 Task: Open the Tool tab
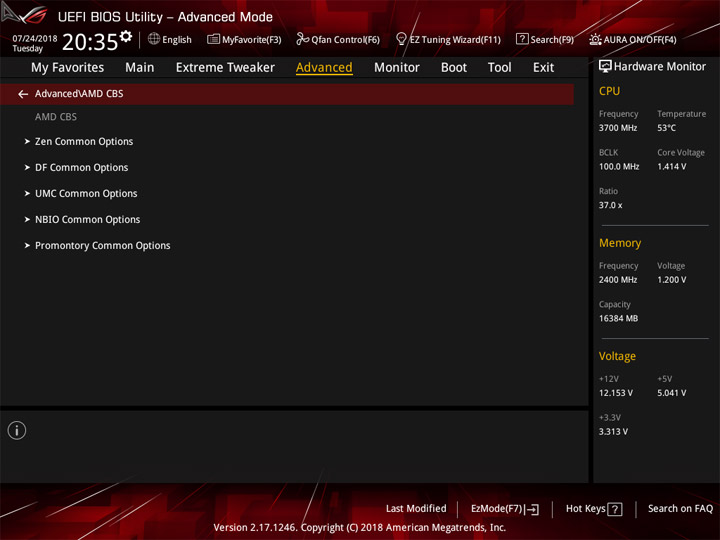point(500,68)
